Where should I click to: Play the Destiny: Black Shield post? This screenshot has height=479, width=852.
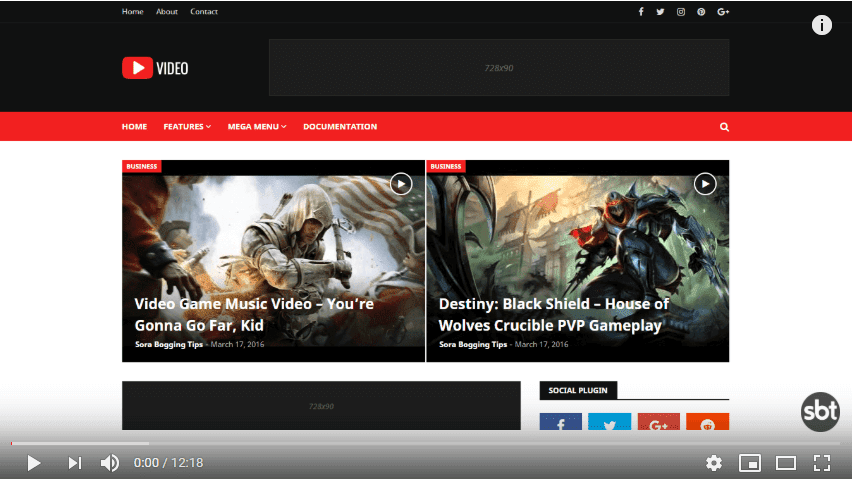pyautogui.click(x=705, y=184)
